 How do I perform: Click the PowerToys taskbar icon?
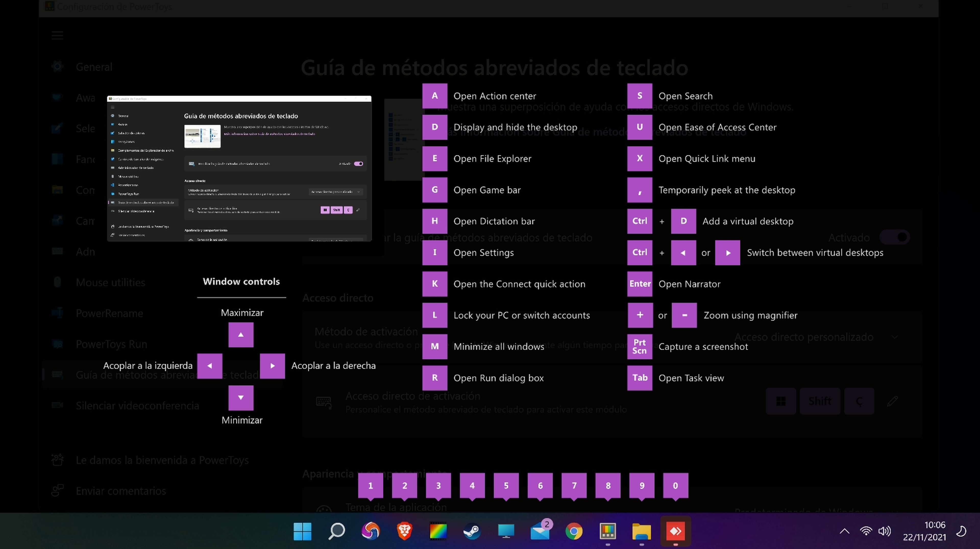pos(608,531)
